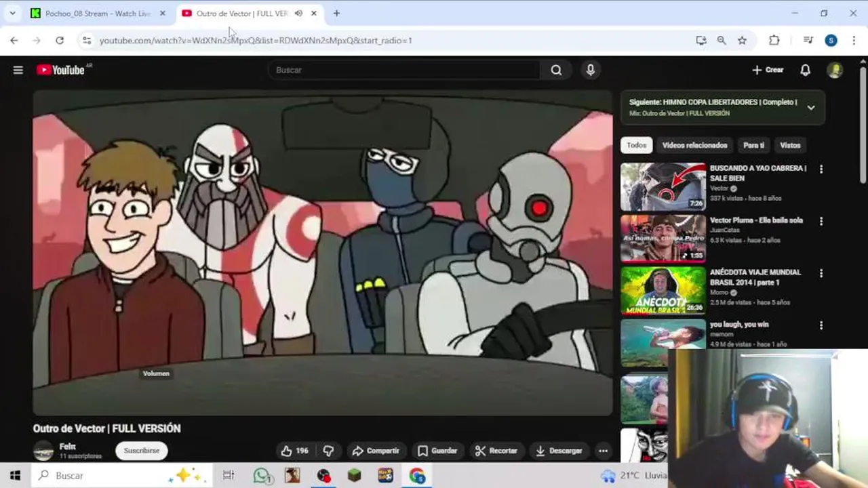
Task: Open BUSCANDO A YAO CABRERA video thumbnail
Action: point(663,186)
